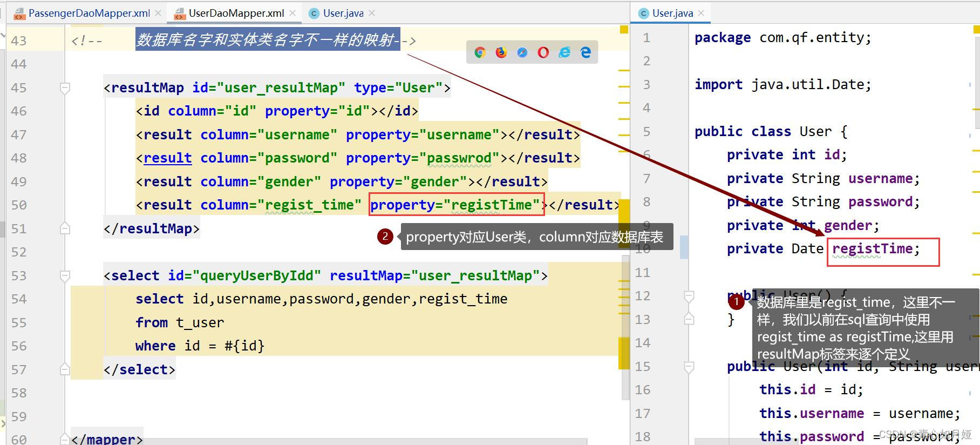Click "import java.util.Date;" line
Image resolution: width=980 pixels, height=445 pixels.
click(x=783, y=84)
